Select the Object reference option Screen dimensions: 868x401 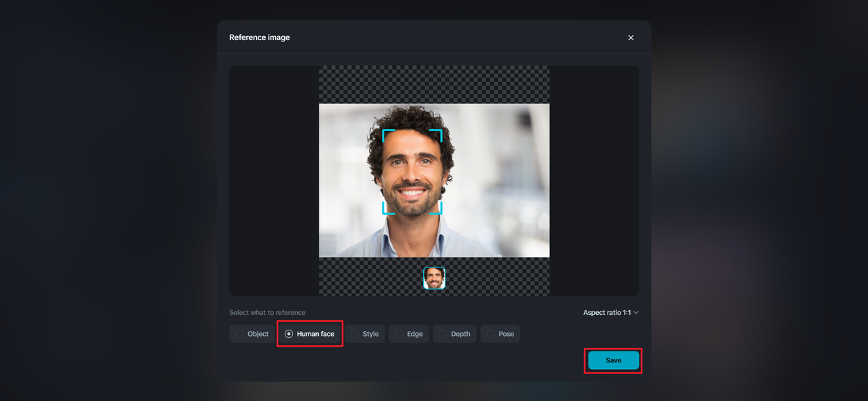click(252, 334)
